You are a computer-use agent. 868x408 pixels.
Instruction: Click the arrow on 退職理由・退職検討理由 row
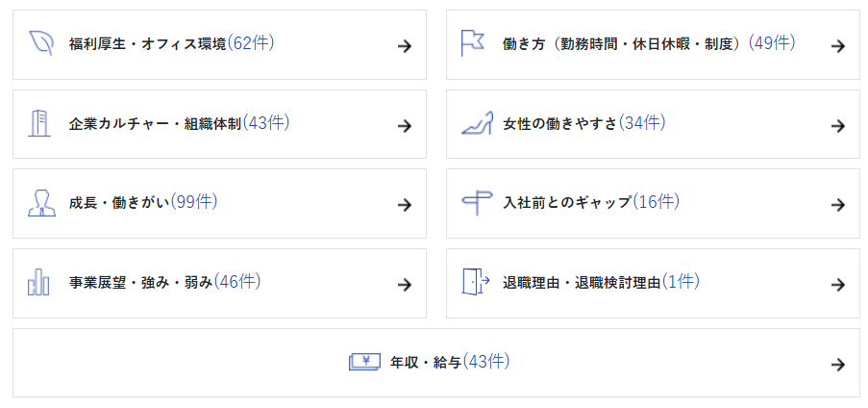838,284
